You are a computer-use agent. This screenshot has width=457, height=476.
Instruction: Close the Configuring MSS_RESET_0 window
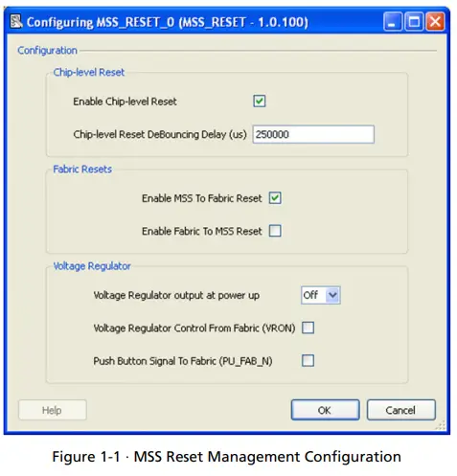pyautogui.click(x=435, y=22)
